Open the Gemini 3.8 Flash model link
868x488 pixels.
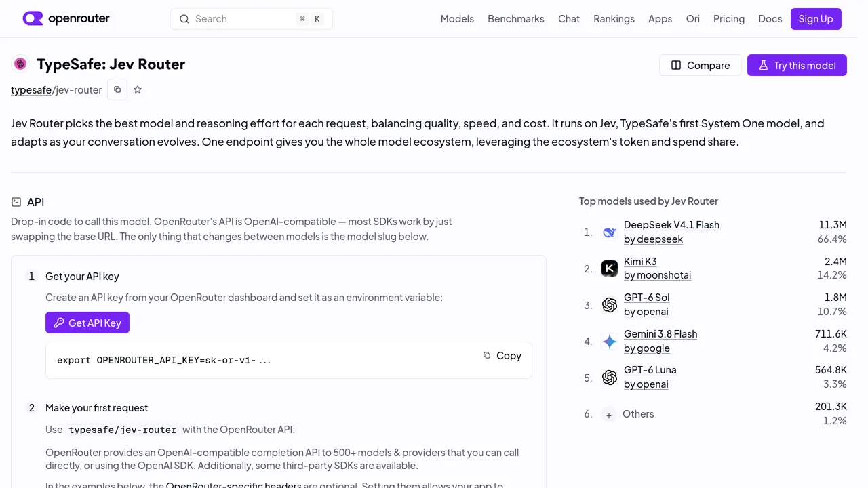pyautogui.click(x=660, y=334)
